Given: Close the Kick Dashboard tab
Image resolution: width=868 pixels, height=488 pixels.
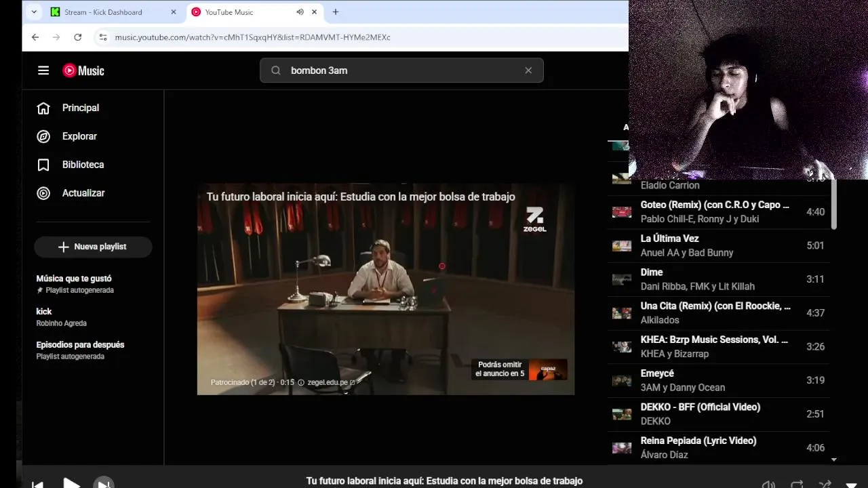Looking at the screenshot, I should [174, 12].
